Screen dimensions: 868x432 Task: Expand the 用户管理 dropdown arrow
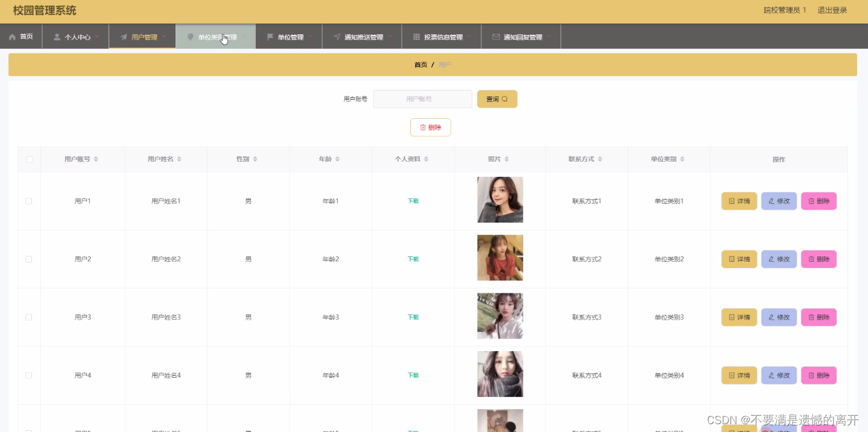point(163,37)
